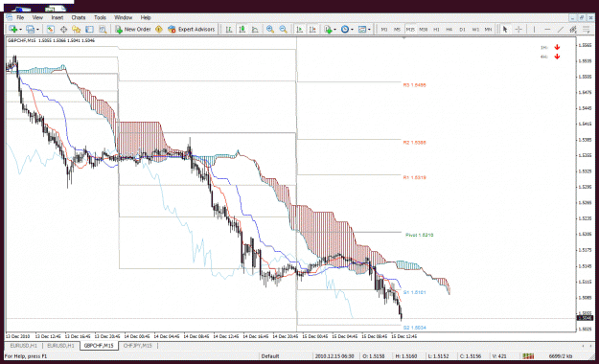Switch timeframe to W1
Screen dimensions: 599x364
point(475,30)
